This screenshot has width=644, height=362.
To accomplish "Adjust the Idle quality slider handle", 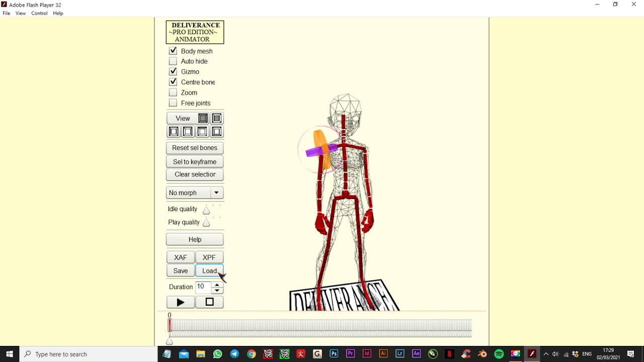I will pyautogui.click(x=206, y=210).
